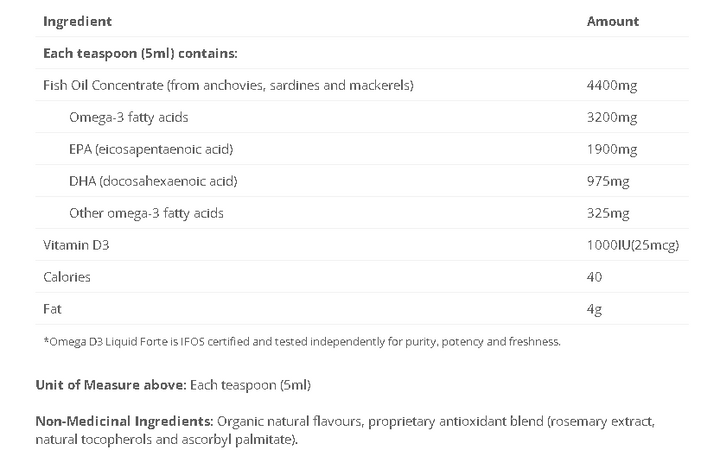Image resolution: width=720 pixels, height=469 pixels.
Task: Click the EPA (eicosapentaenoic acid) label
Action: pos(150,149)
